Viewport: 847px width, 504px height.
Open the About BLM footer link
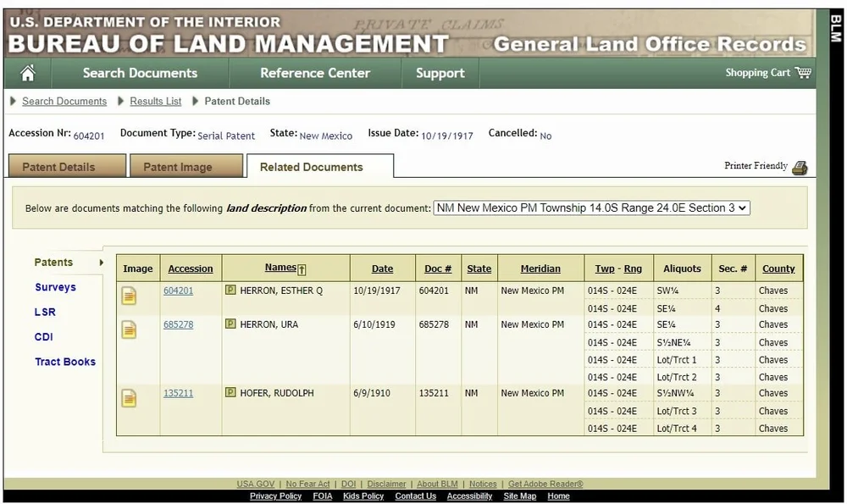coord(437,484)
